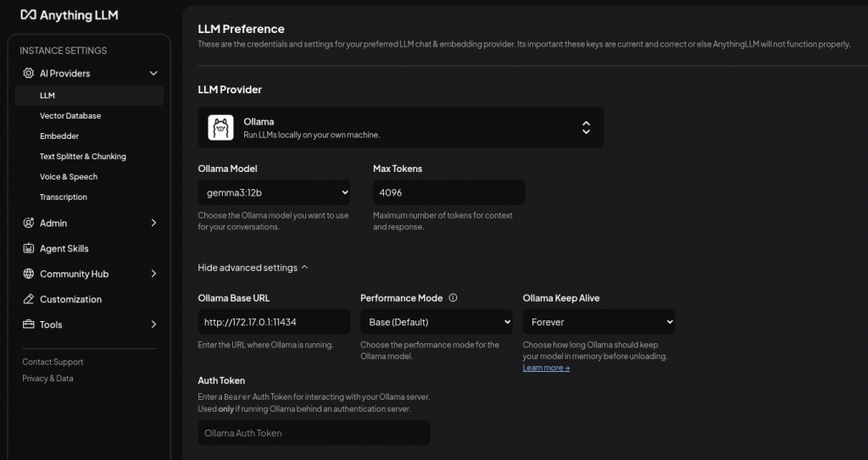This screenshot has height=460, width=868.
Task: Click the Ollama Auth Token field
Action: (314, 433)
